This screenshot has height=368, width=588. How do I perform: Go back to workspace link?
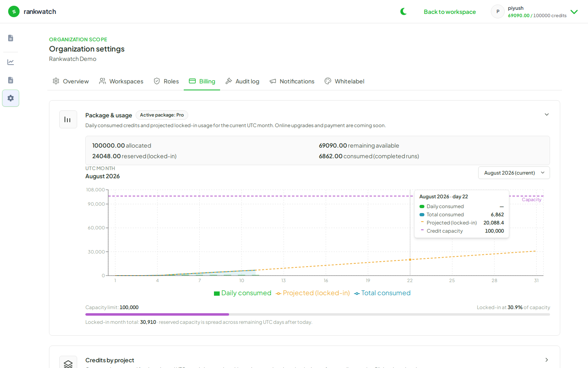pos(450,12)
